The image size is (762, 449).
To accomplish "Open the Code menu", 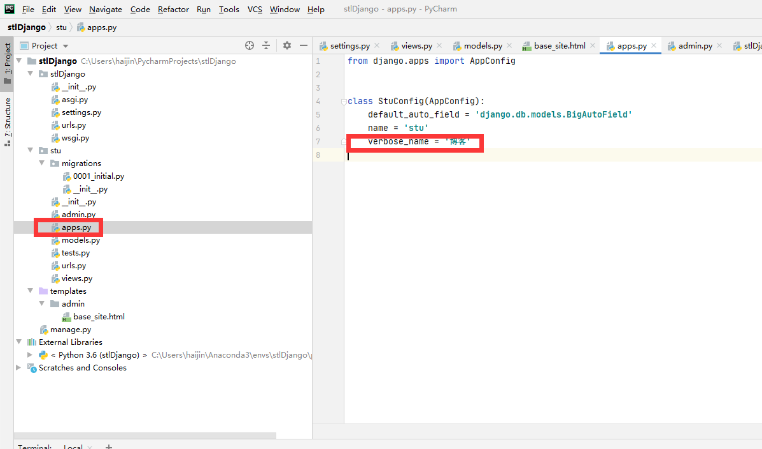I will click(140, 9).
